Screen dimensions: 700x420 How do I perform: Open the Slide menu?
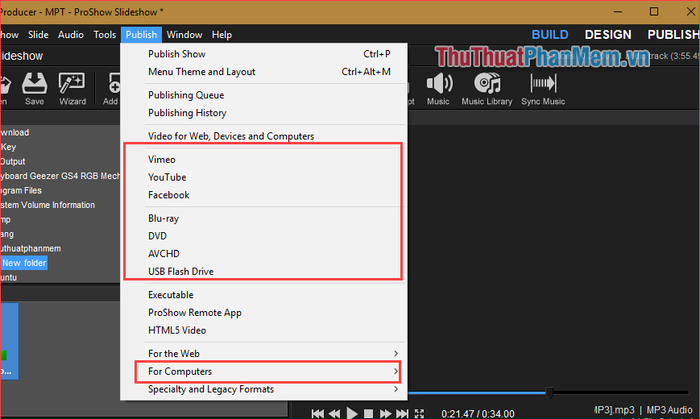[38, 34]
